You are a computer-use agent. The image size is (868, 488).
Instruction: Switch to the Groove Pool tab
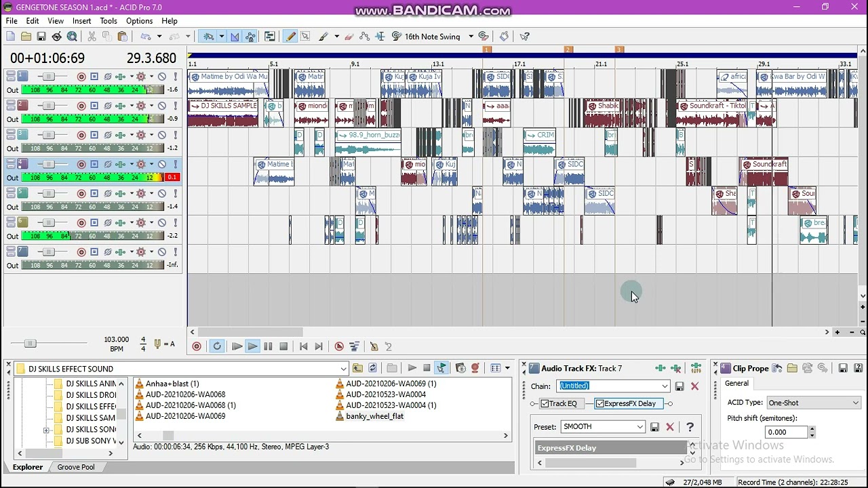click(x=76, y=467)
